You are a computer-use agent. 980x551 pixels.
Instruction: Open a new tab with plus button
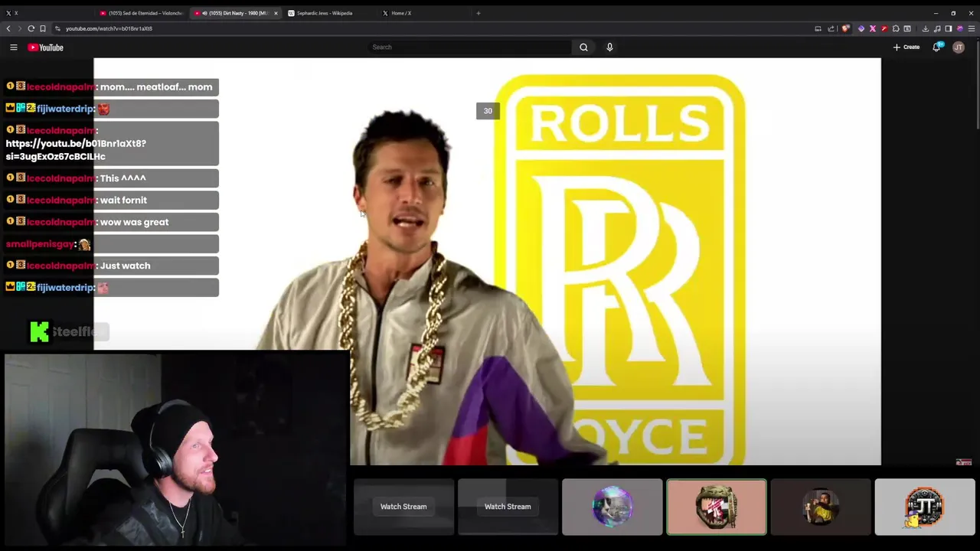[x=479, y=13]
